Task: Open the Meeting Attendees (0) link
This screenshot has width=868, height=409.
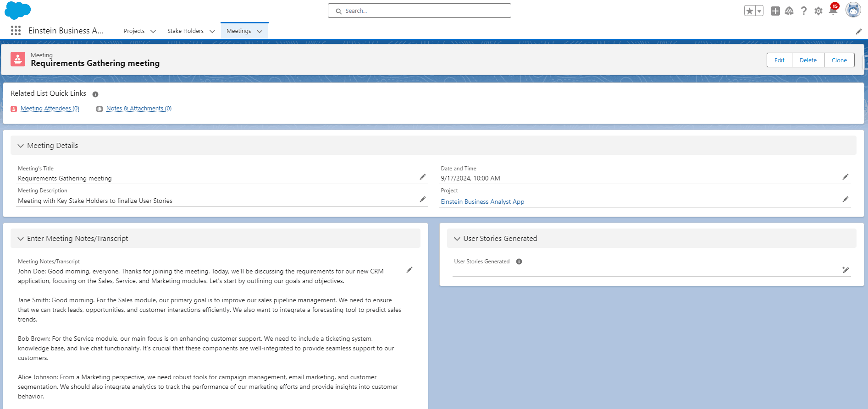Action: [x=50, y=109]
